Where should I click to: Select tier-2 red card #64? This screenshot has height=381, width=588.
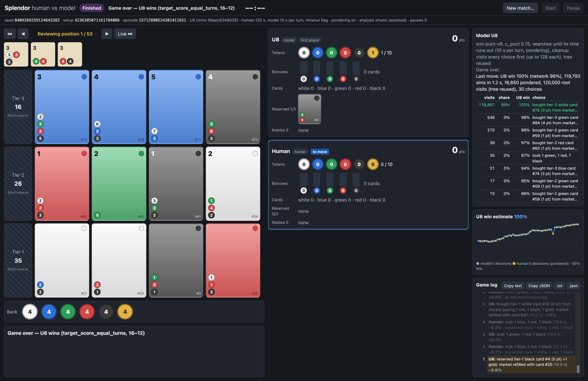pos(62,184)
